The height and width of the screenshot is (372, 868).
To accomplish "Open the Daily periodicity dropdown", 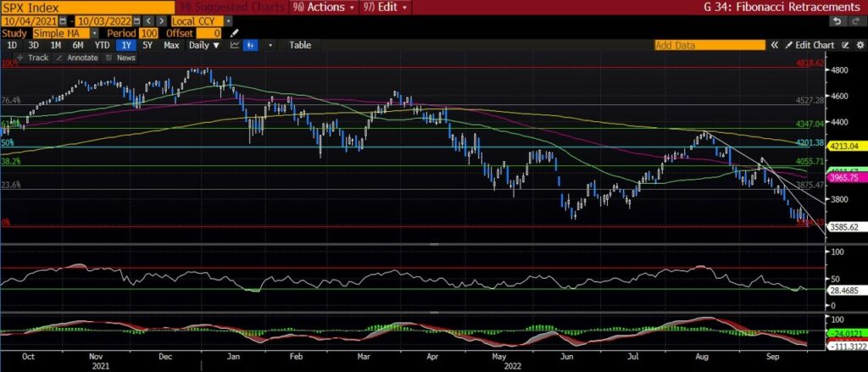I will [203, 45].
